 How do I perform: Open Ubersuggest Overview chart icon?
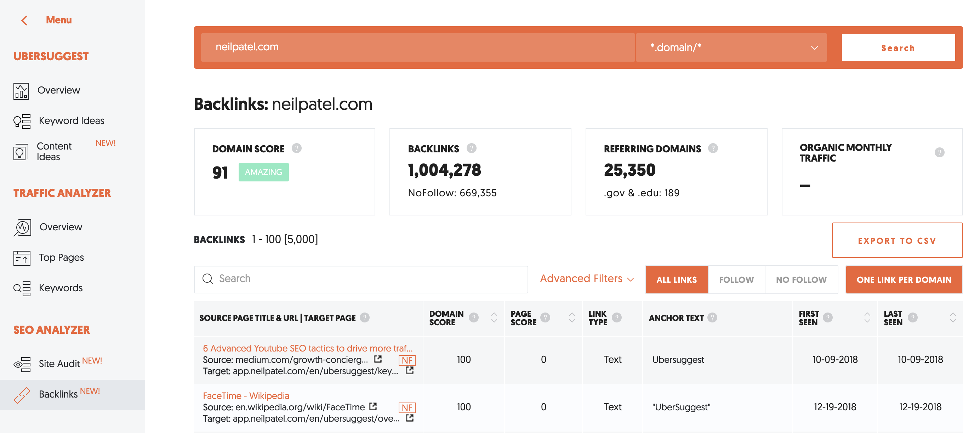[x=21, y=91]
